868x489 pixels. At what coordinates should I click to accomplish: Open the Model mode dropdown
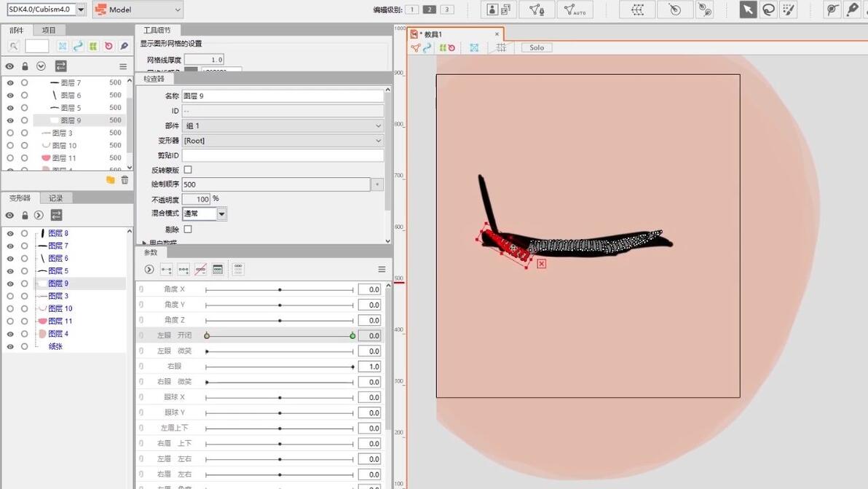[x=138, y=9]
